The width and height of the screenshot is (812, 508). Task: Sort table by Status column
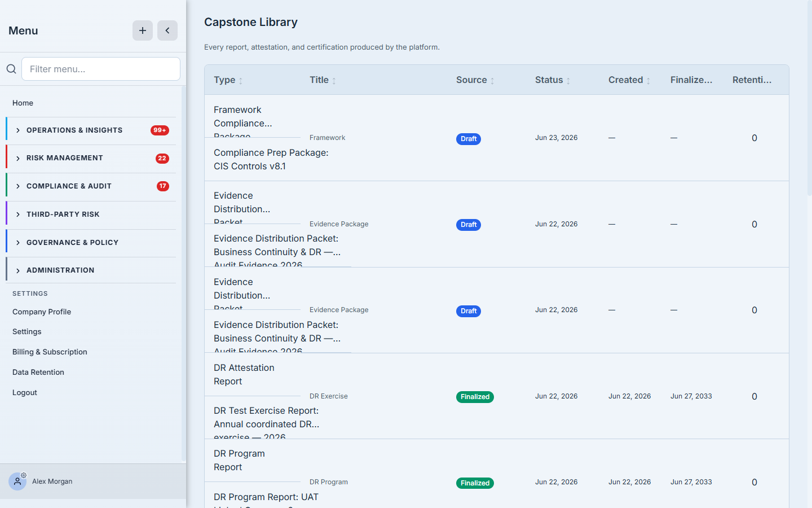point(553,80)
